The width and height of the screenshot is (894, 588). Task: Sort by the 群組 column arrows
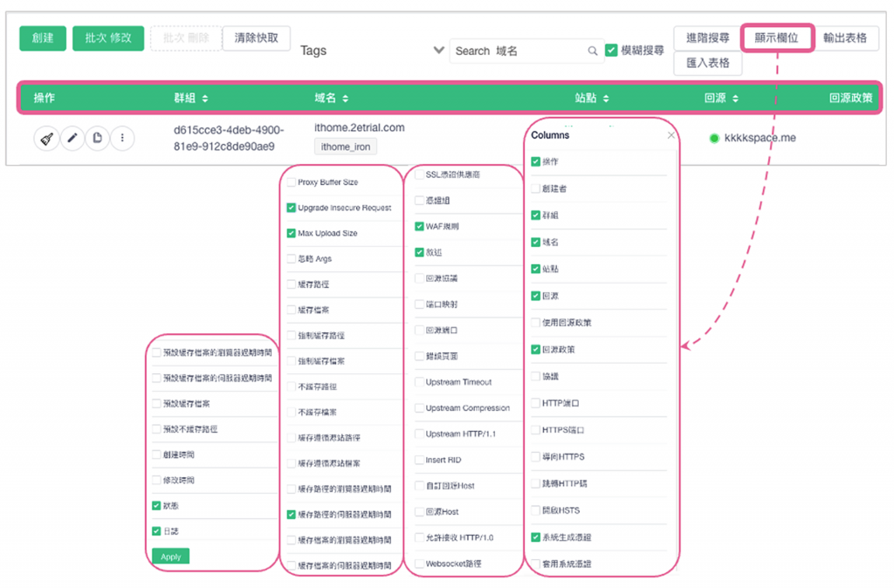tap(204, 99)
